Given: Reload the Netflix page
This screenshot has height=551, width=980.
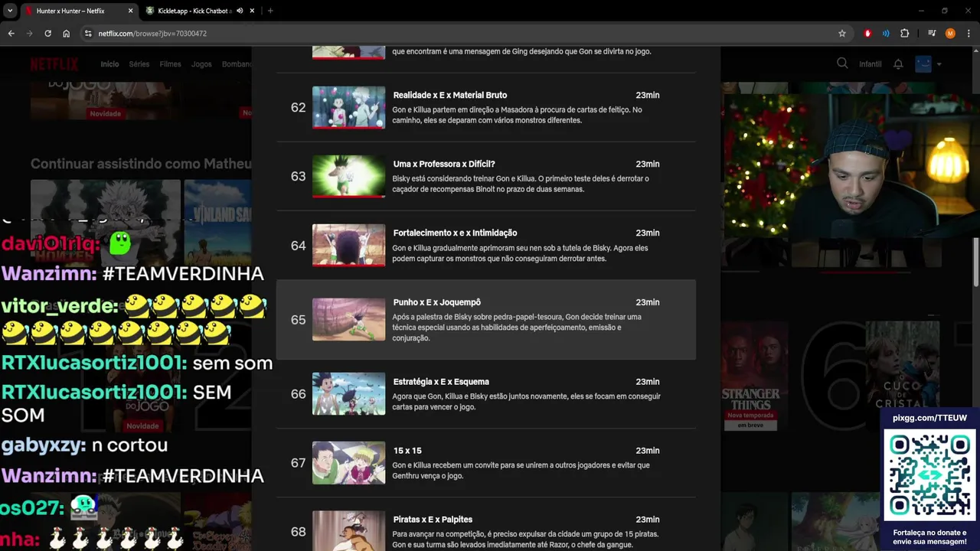Looking at the screenshot, I should [x=47, y=34].
